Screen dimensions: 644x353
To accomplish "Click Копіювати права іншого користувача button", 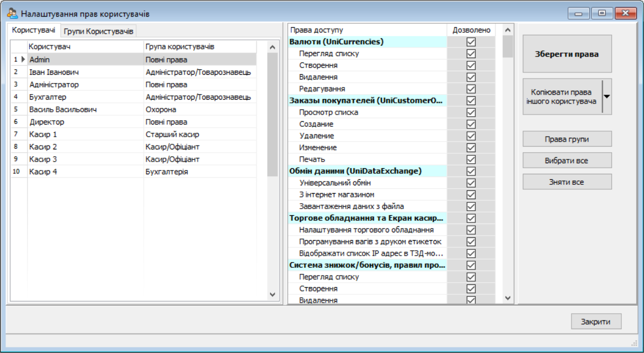I will tap(561, 97).
